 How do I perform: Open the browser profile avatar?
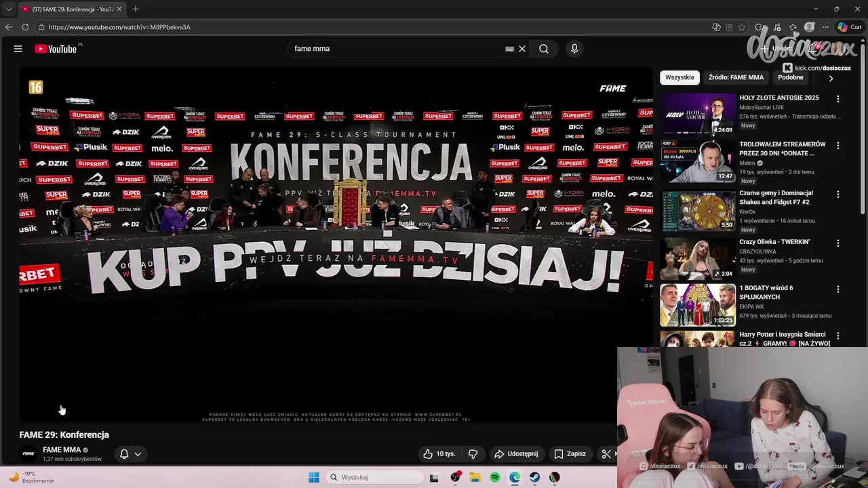(x=809, y=27)
